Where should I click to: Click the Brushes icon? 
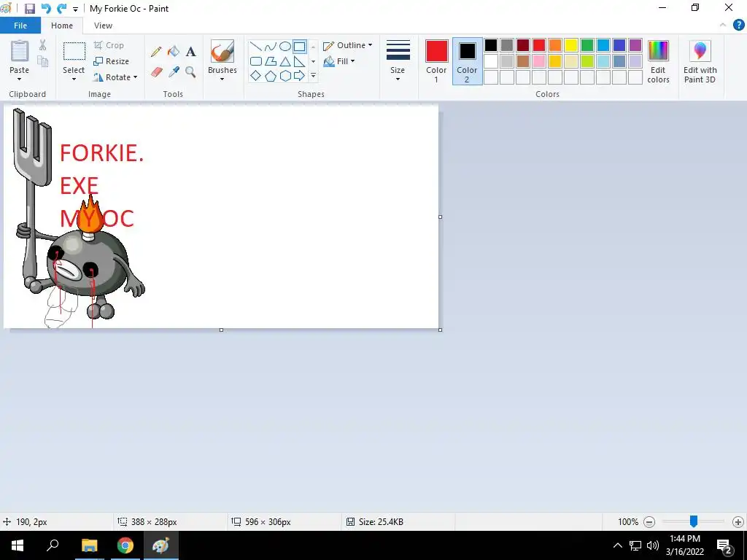(222, 51)
